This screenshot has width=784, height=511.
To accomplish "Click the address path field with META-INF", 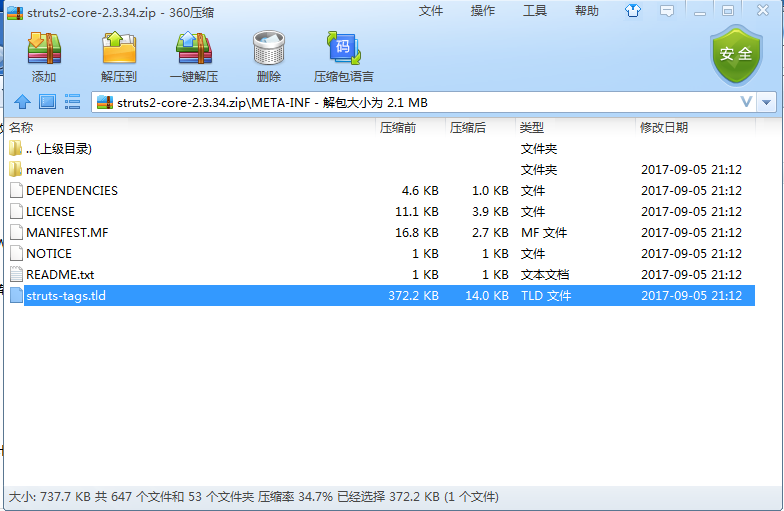I will [x=424, y=102].
